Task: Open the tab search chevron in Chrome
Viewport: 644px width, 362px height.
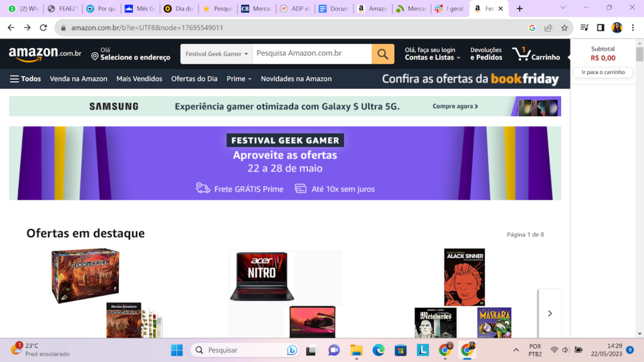Action: click(563, 8)
